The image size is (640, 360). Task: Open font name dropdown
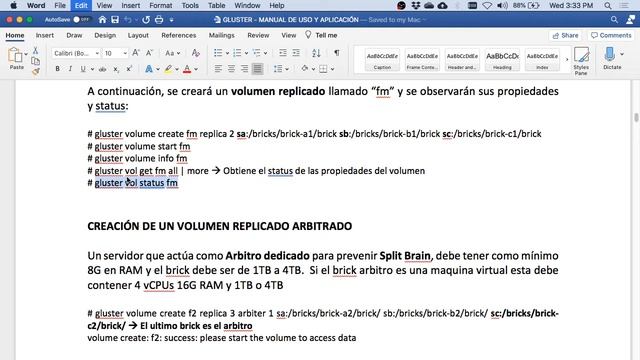click(x=97, y=53)
